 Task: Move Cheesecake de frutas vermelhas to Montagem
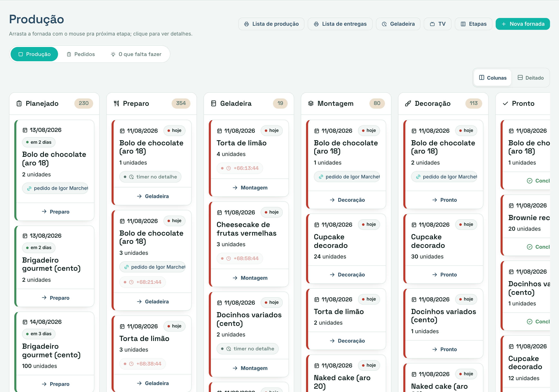250,278
